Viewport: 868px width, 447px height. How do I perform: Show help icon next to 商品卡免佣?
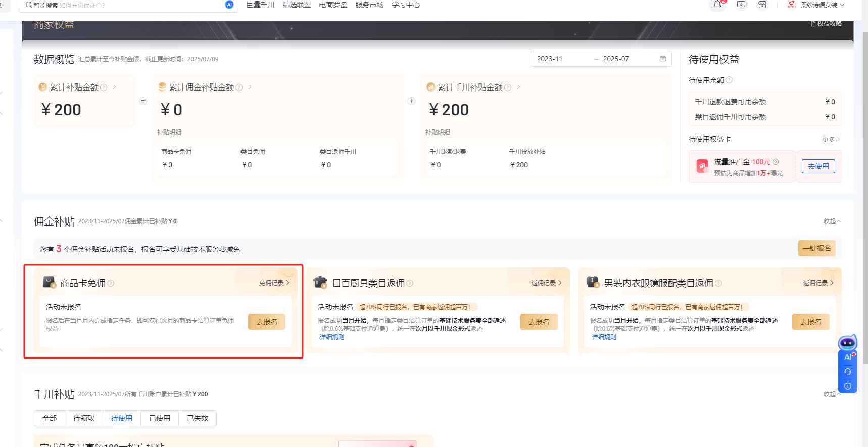coord(111,283)
